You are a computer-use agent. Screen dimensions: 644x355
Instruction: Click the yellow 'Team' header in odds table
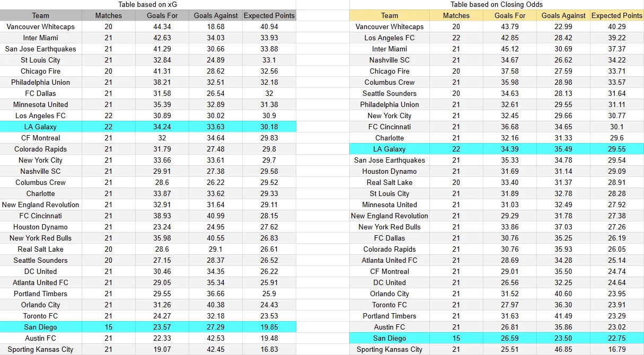tap(390, 15)
